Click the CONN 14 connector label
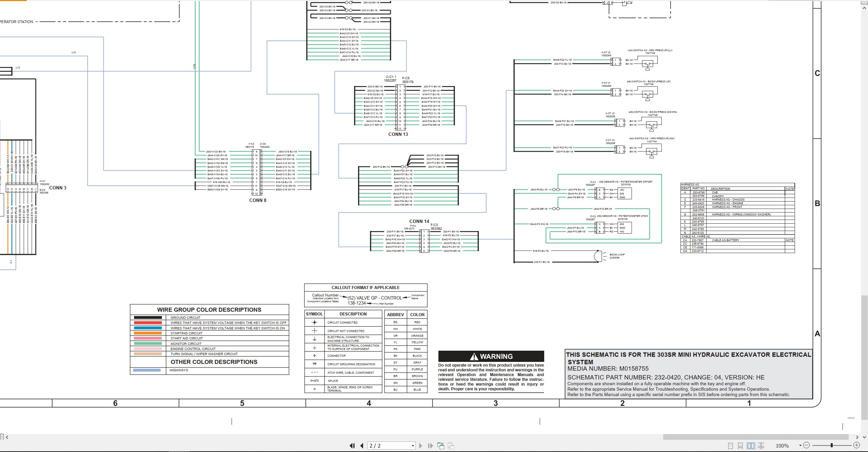 pyautogui.click(x=419, y=221)
